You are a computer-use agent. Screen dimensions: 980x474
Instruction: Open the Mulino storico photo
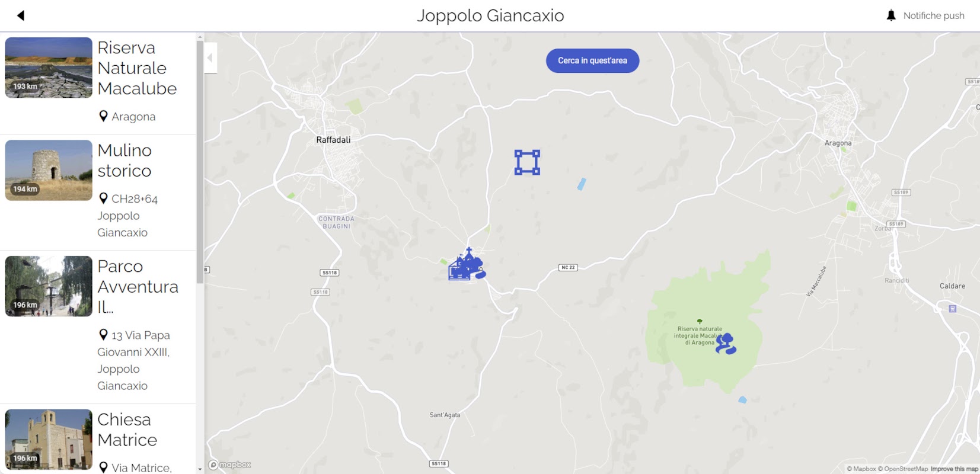[49, 170]
